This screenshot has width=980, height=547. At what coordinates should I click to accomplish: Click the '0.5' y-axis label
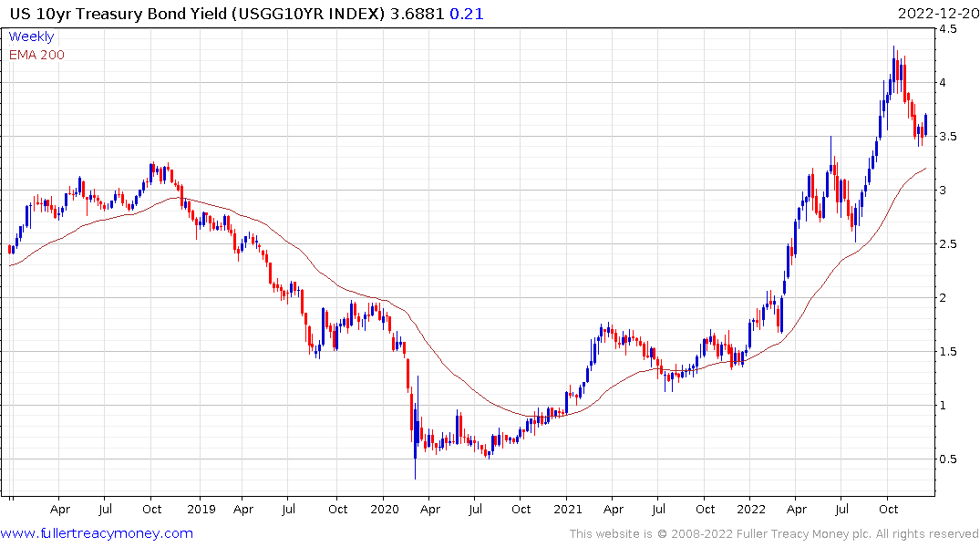(x=948, y=459)
